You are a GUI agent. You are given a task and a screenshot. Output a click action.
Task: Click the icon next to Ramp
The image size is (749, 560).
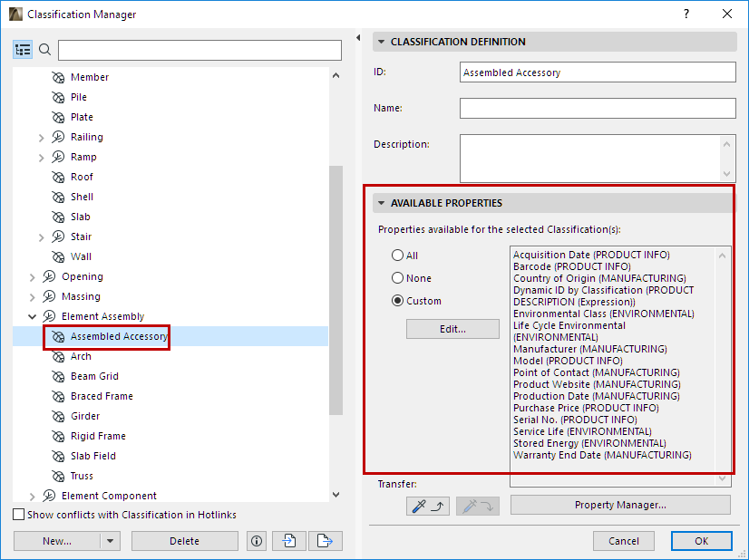tap(58, 157)
